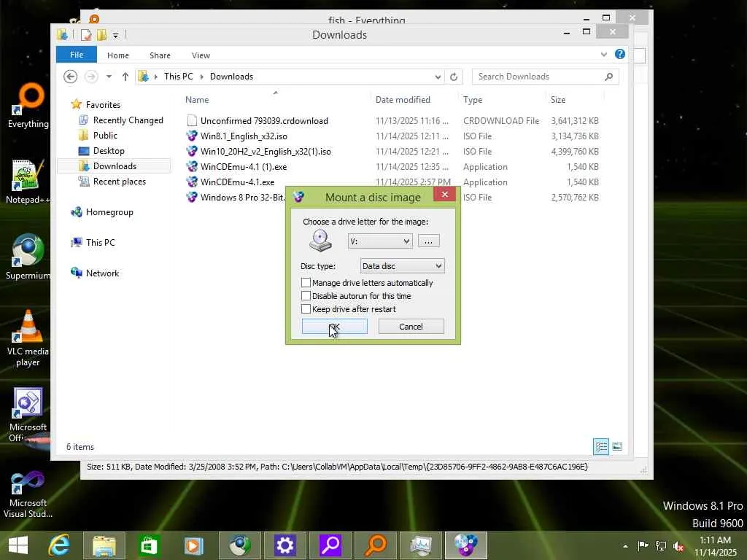Open the recent locations dropdown arrow

[109, 77]
